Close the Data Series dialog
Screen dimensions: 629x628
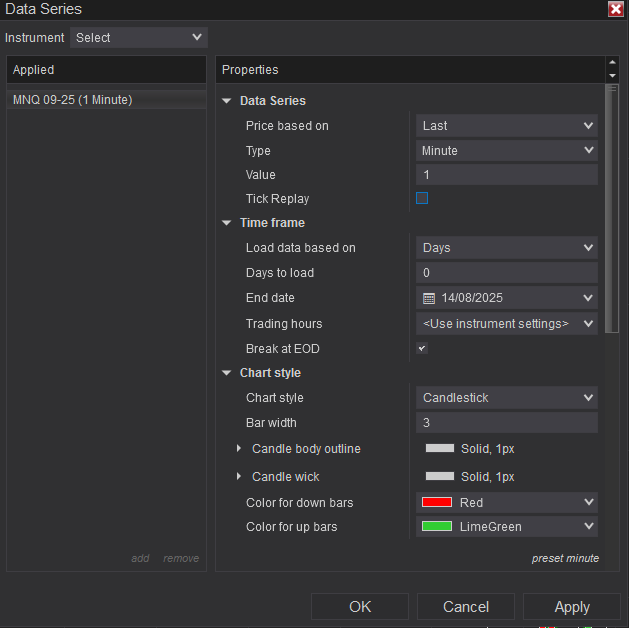point(615,9)
